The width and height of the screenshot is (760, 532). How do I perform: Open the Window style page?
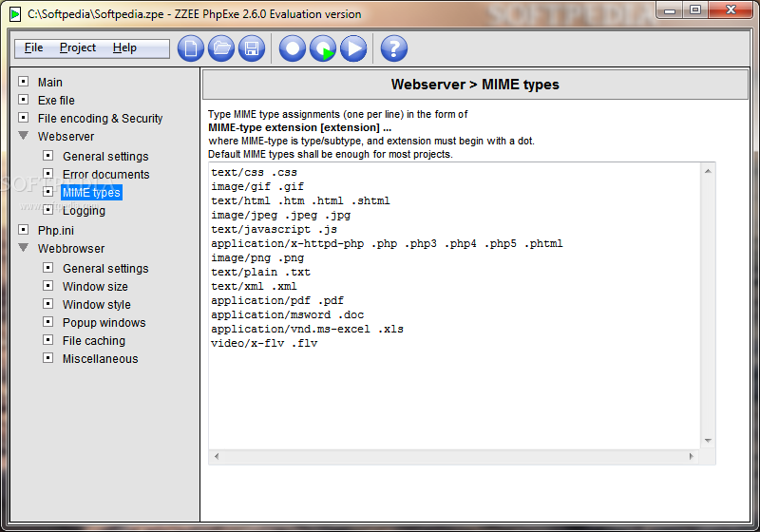pyautogui.click(x=97, y=305)
